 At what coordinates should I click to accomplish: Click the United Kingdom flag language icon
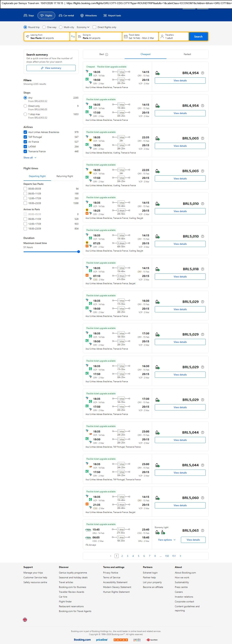[25, 620]
